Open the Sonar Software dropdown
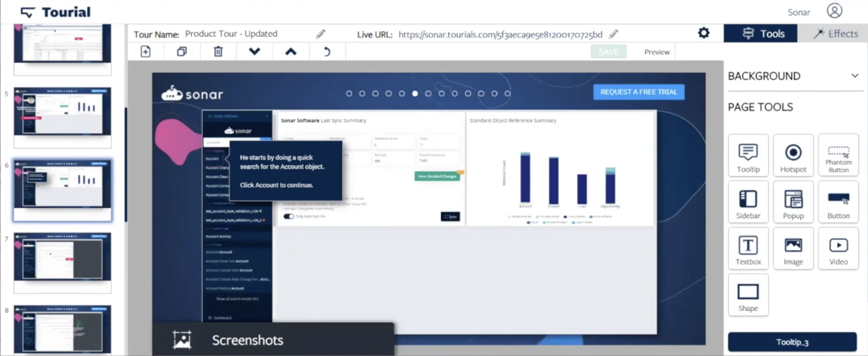 [237, 116]
